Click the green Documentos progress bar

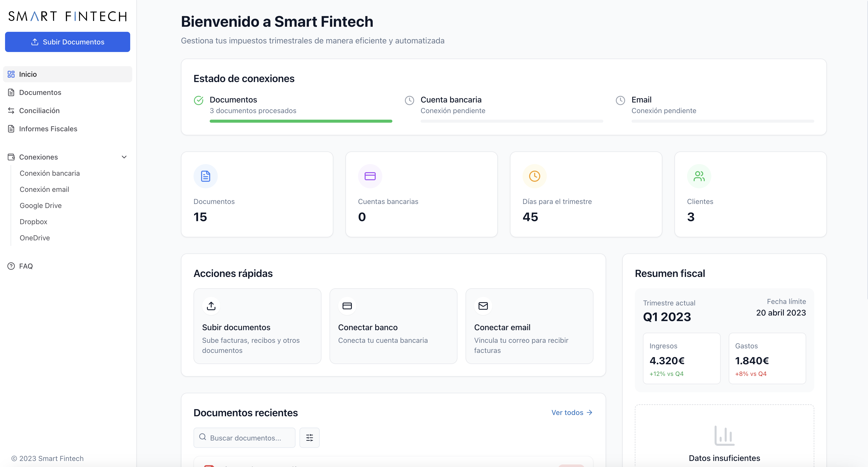[301, 121]
